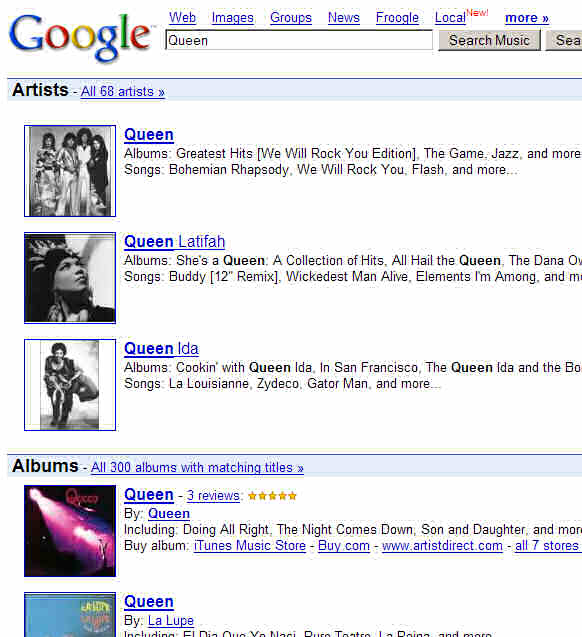The height and width of the screenshot is (637, 582).
Task: Select 'Songs: La Louisianne, Zydeco' text line
Action: [282, 384]
